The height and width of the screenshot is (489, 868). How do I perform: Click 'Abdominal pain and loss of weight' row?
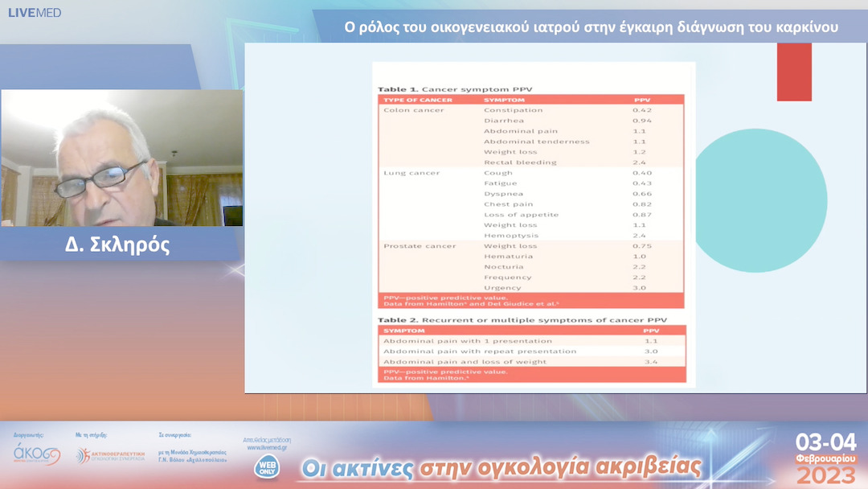(x=534, y=362)
